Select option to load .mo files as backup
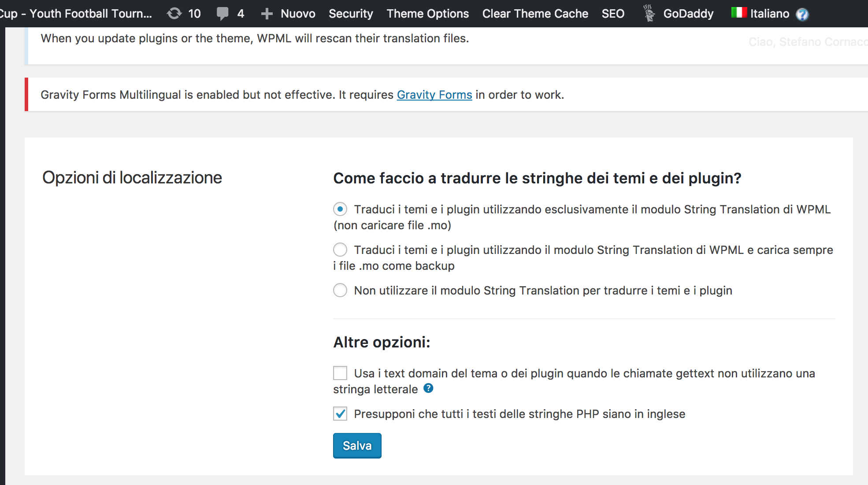This screenshot has height=485, width=868. click(340, 250)
